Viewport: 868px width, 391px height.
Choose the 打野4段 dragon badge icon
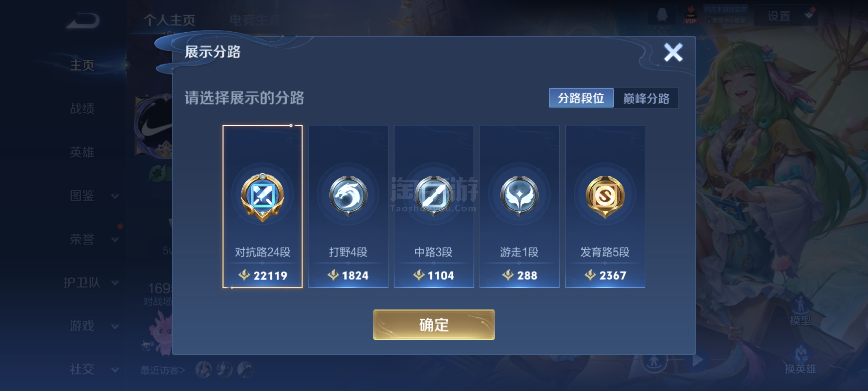(348, 196)
